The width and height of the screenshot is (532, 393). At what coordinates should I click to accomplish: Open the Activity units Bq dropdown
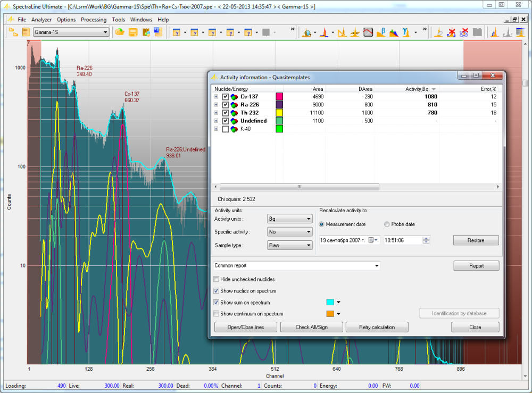pyautogui.click(x=290, y=219)
